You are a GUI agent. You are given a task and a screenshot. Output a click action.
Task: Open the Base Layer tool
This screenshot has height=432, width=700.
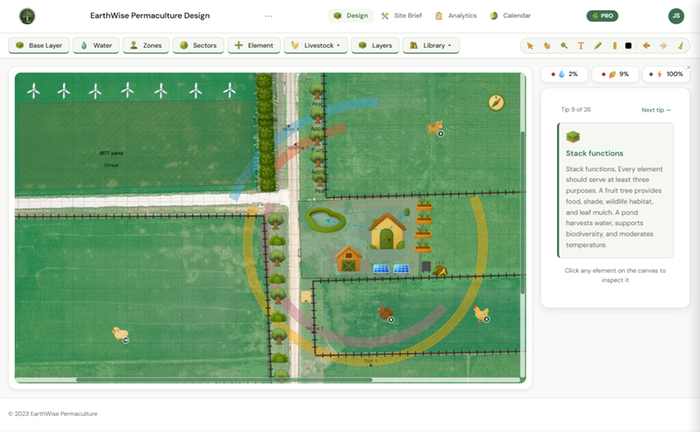39,46
